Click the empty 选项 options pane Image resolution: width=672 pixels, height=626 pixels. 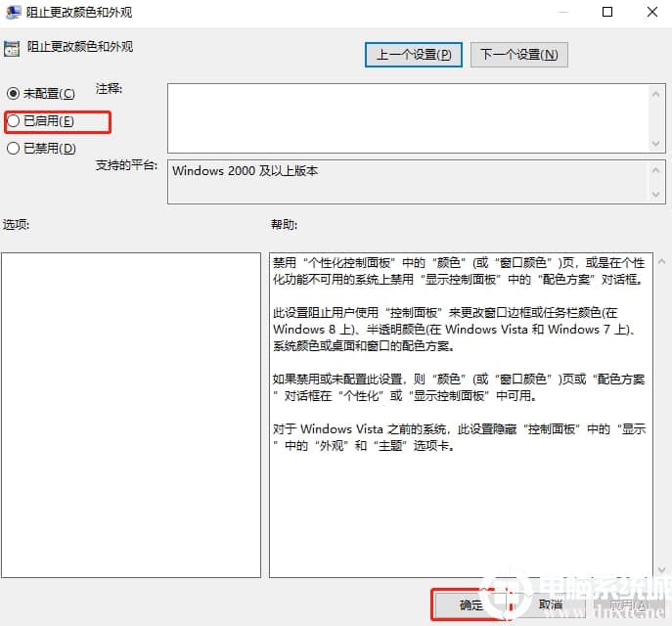[131, 415]
